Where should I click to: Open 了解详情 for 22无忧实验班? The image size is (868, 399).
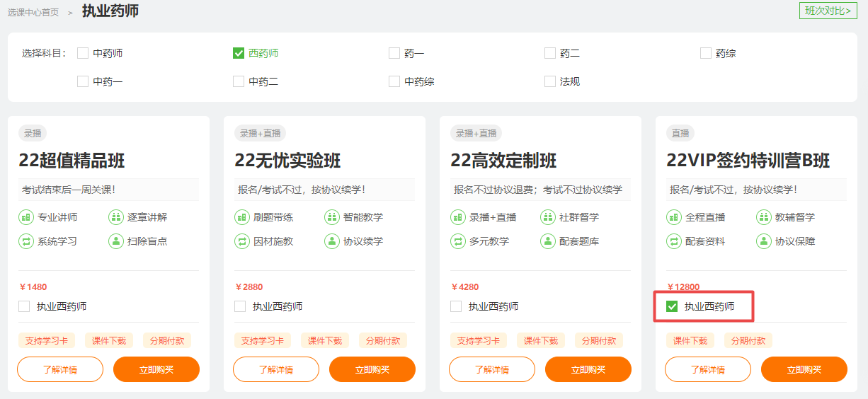(276, 369)
